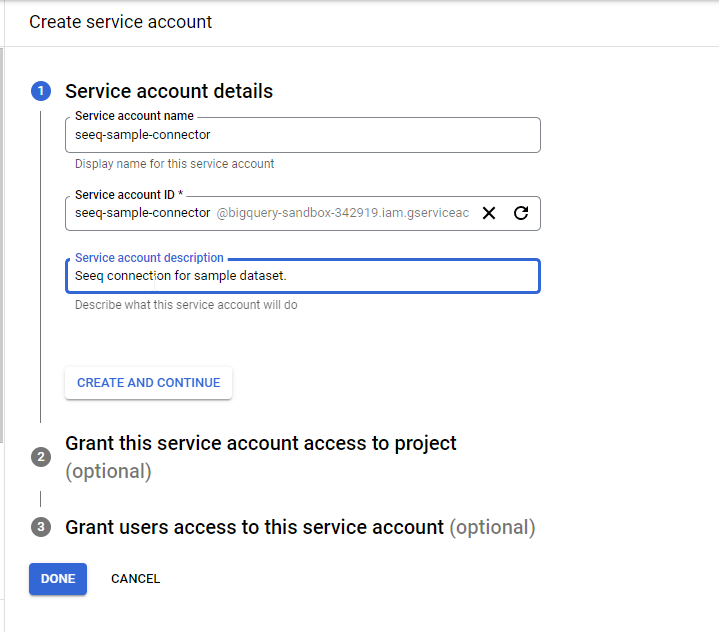Expand 'Grant users access to this service account' step

(254, 527)
